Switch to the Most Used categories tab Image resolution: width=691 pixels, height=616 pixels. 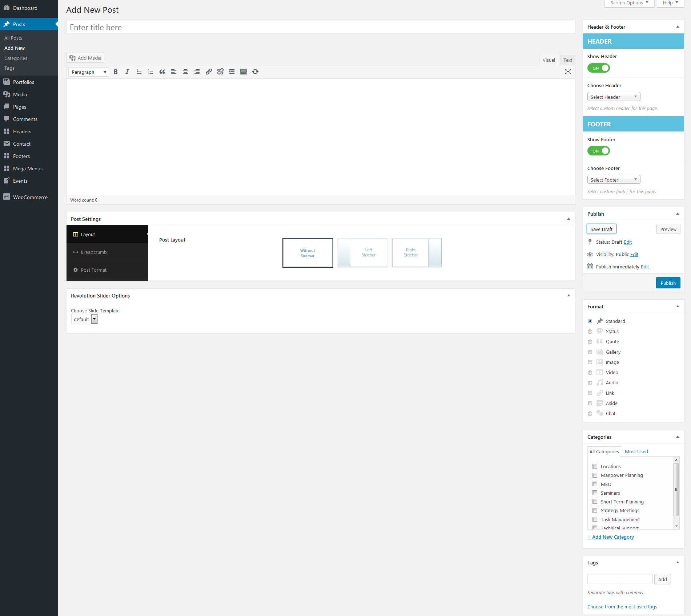(636, 451)
